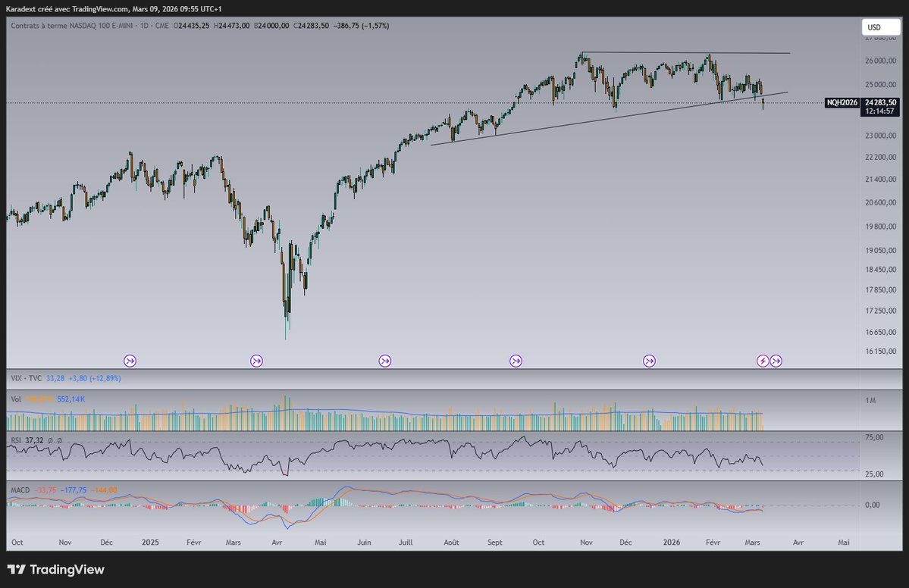This screenshot has width=909, height=588.
Task: Click the 2025 label on time axis
Action: 150,543
